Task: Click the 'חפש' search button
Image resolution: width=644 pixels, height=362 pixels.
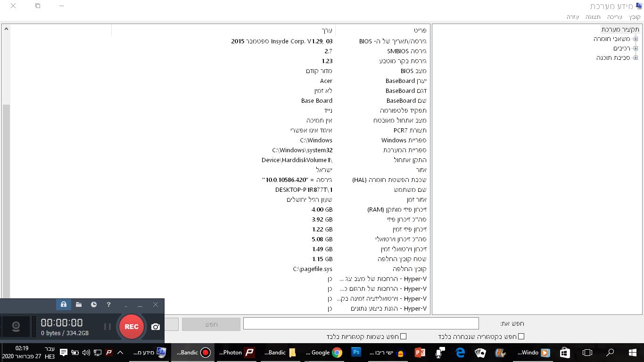Action: coord(211,324)
